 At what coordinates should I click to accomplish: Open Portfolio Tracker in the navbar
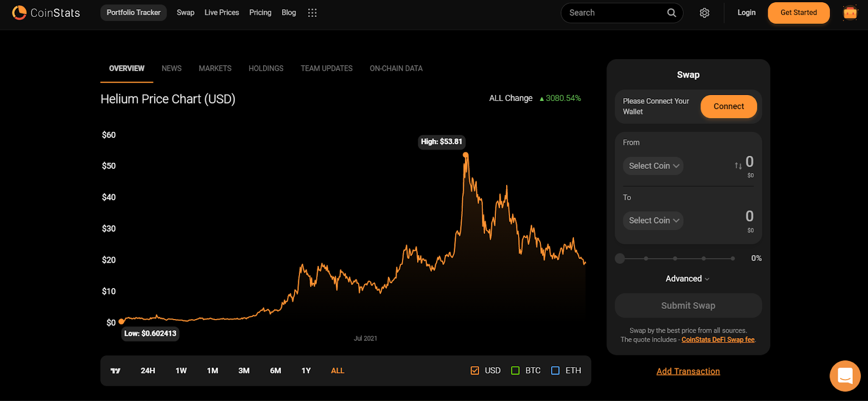click(x=133, y=12)
